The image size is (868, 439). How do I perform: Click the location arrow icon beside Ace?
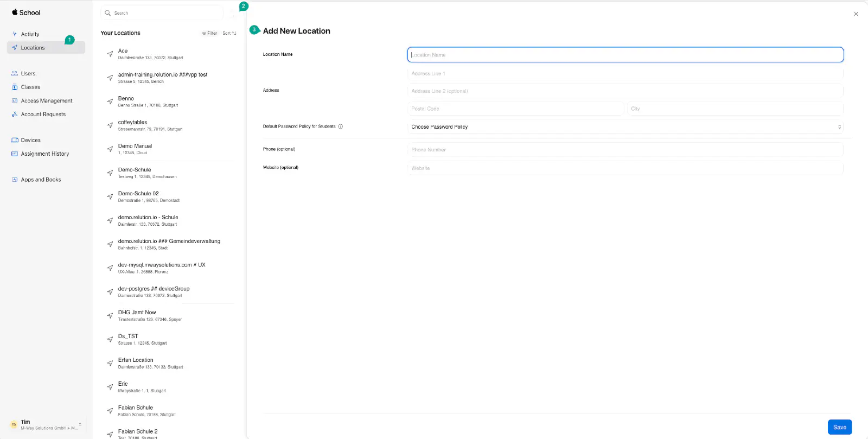click(x=110, y=54)
